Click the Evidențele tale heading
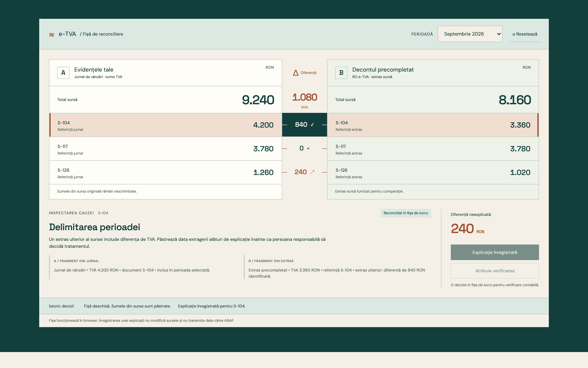Viewport: 588px width, 368px height. 94,70
